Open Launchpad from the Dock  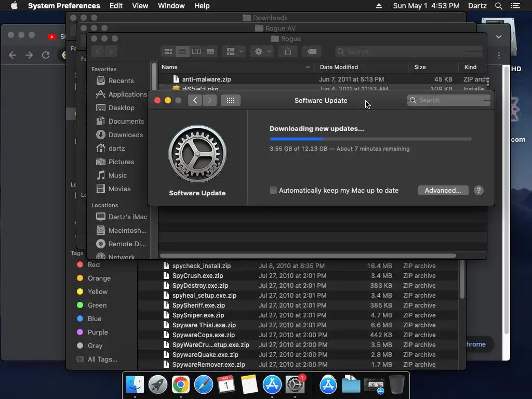[x=158, y=385]
